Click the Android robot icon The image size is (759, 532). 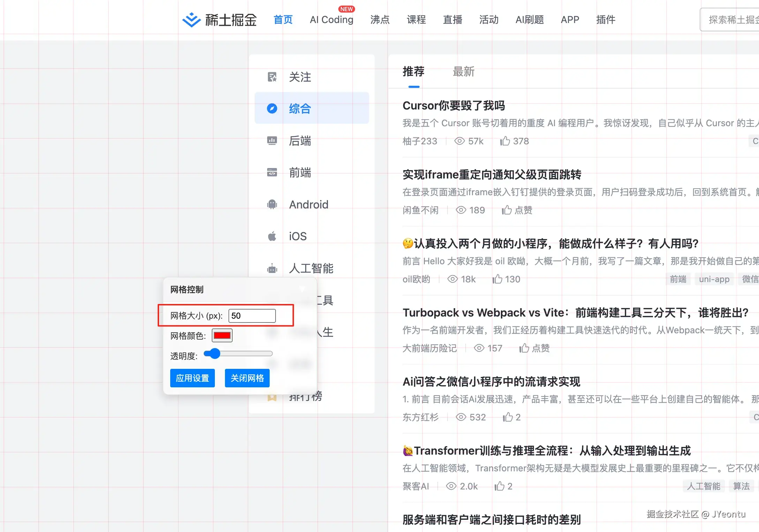tap(272, 204)
